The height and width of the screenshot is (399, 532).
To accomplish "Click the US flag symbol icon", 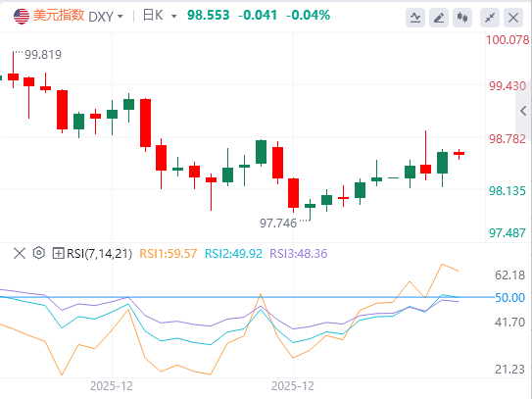I will (22, 16).
